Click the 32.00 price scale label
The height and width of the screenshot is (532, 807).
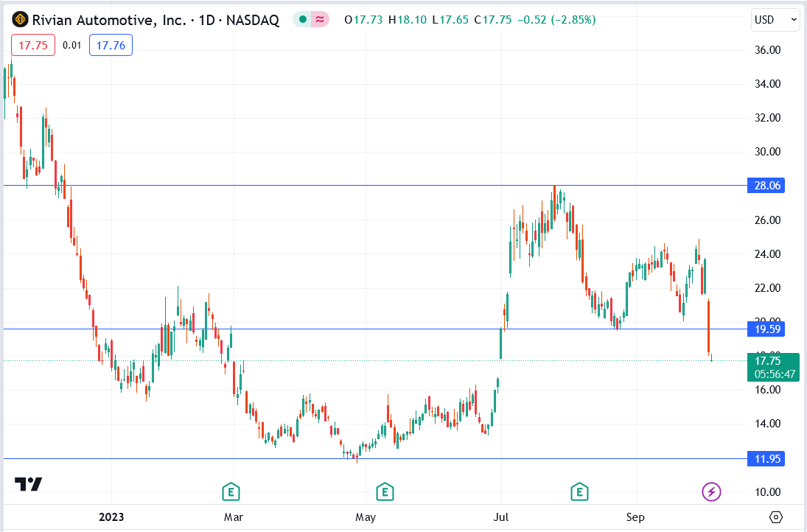pos(767,118)
